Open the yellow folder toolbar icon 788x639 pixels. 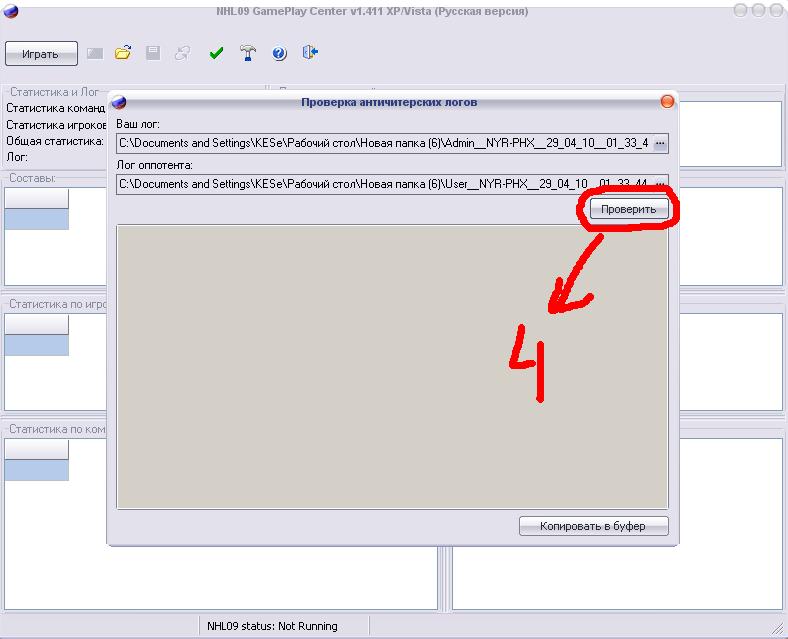pyautogui.click(x=123, y=52)
